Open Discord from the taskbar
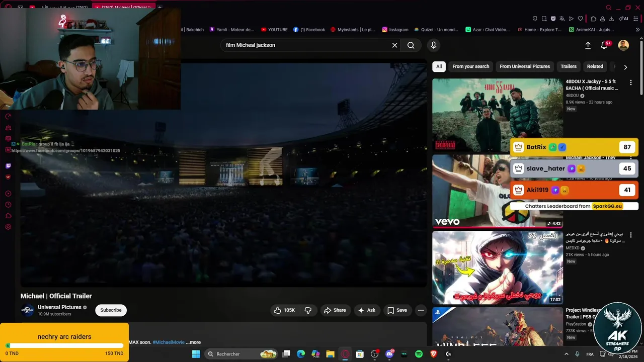The height and width of the screenshot is (362, 644). 389,354
